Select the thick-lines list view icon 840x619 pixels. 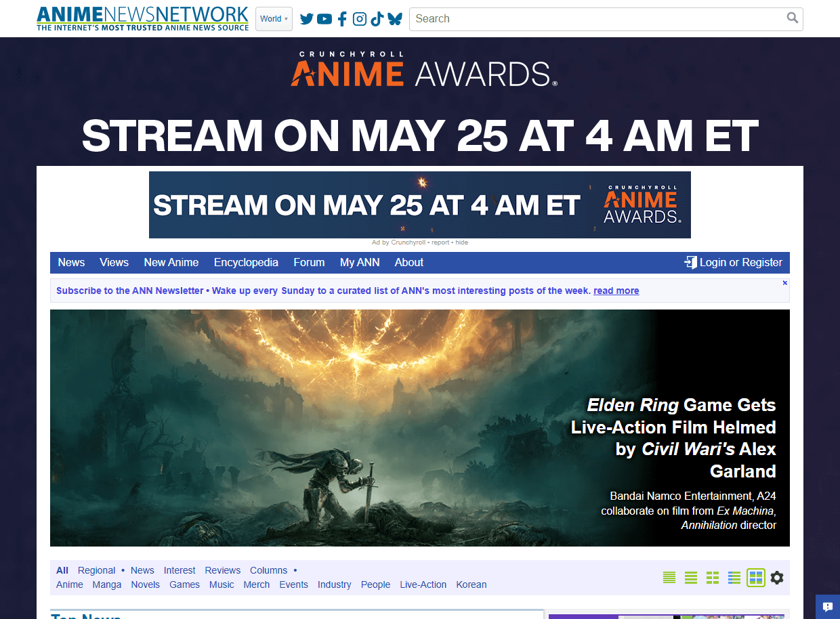[x=691, y=578]
